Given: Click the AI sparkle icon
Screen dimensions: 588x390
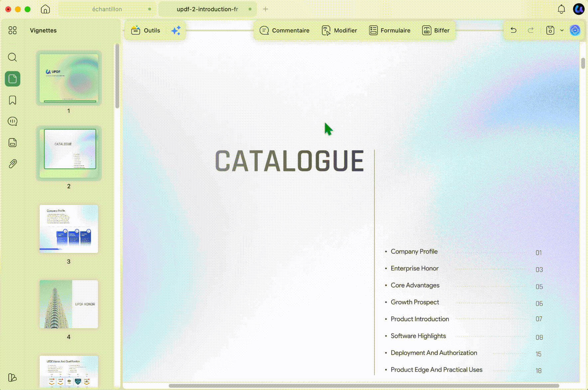Looking at the screenshot, I should (x=176, y=30).
